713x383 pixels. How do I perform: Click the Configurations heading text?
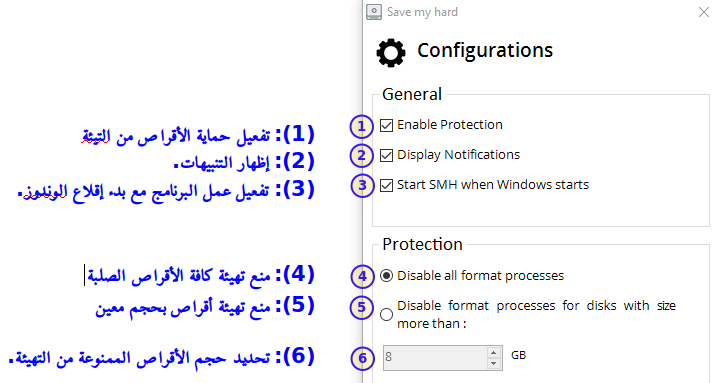[x=485, y=50]
